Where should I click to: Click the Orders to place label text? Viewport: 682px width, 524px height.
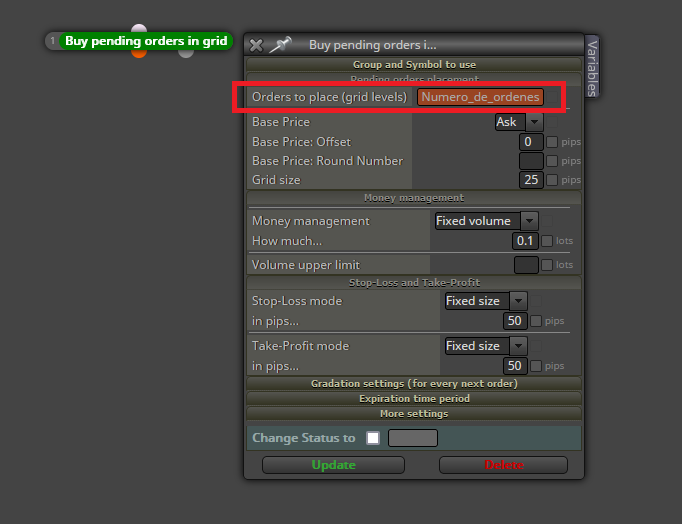point(329,97)
